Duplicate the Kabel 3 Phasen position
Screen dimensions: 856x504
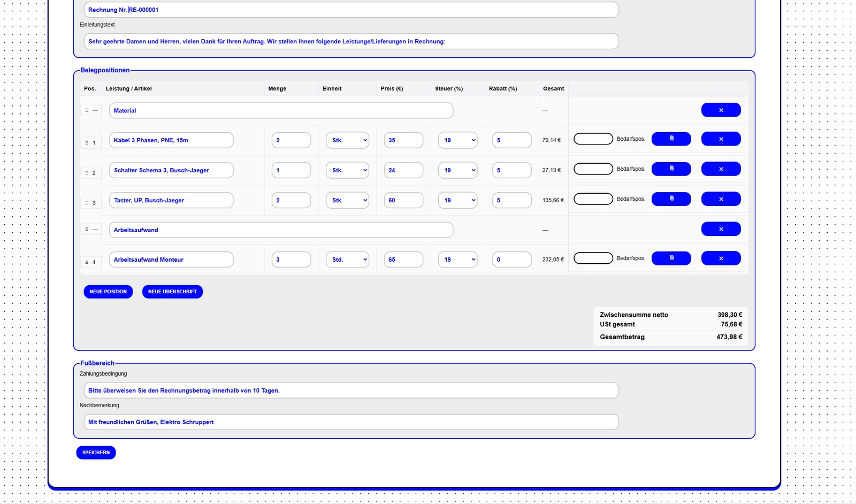point(671,139)
